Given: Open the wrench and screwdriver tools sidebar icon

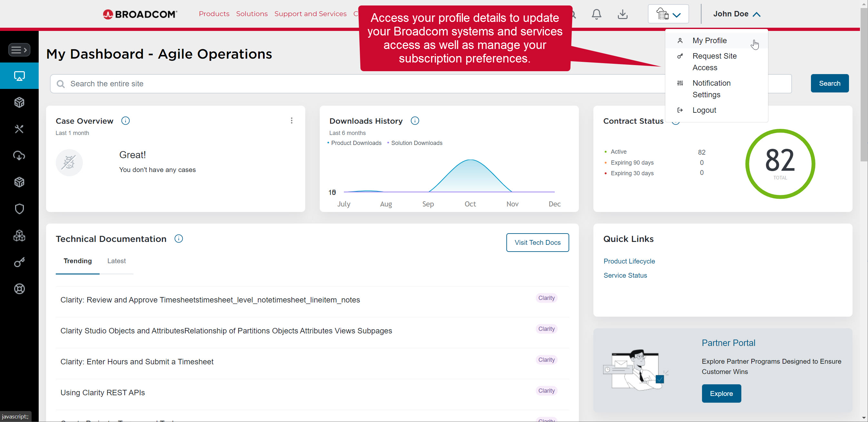Looking at the screenshot, I should pos(19,129).
